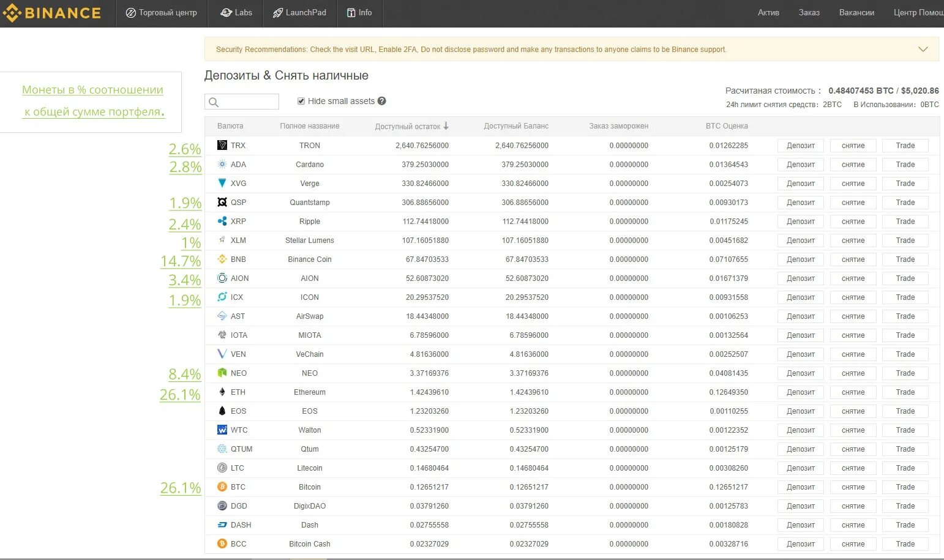Screen dimensions: 944x560
Task: Click the Trade button for Verge
Action: coord(905,184)
